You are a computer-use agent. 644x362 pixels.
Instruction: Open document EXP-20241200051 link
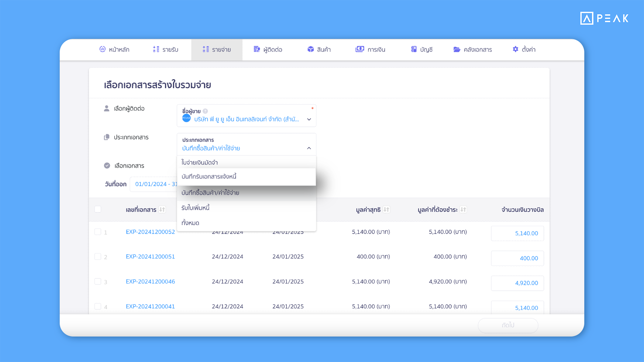(150, 256)
